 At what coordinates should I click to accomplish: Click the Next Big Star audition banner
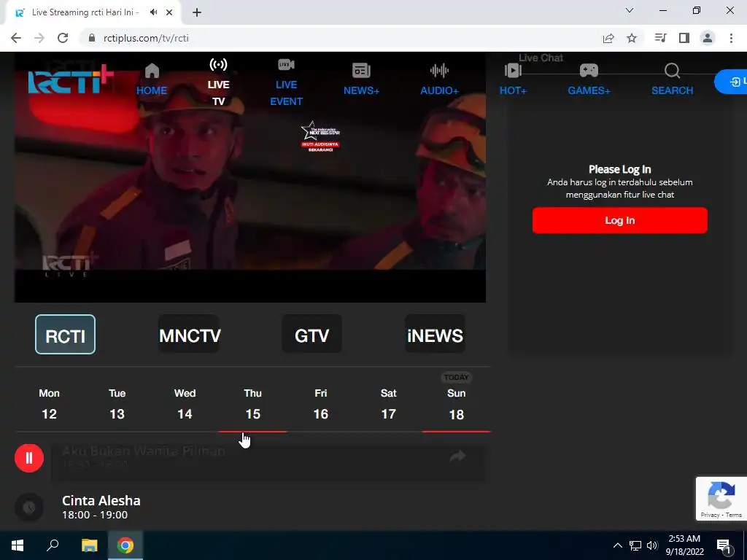pyautogui.click(x=320, y=136)
